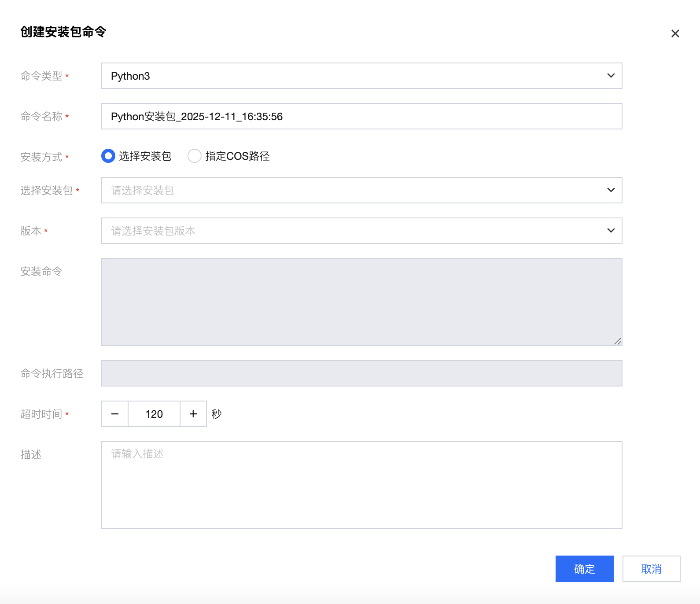Image resolution: width=700 pixels, height=604 pixels.
Task: Decrease the timeout with the minus icon
Action: [x=115, y=414]
